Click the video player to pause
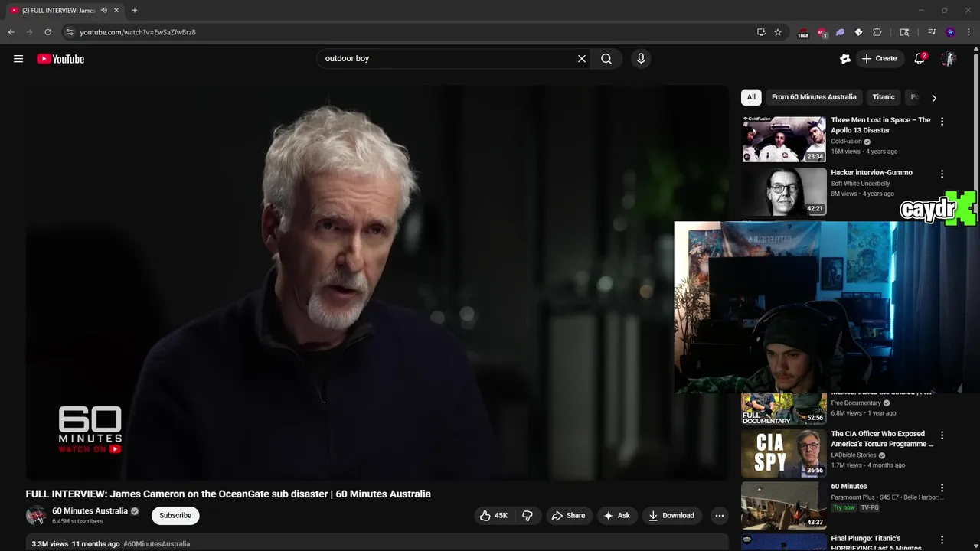Screen dimensions: 980x551 click(377, 282)
